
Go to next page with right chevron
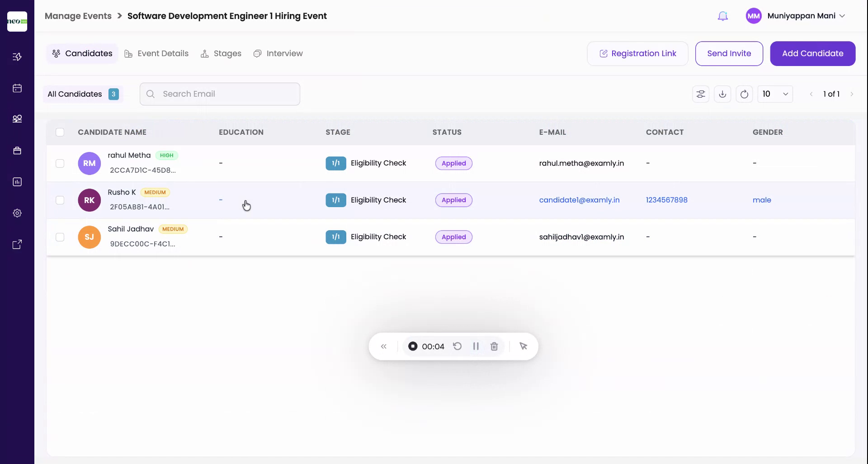[853, 94]
